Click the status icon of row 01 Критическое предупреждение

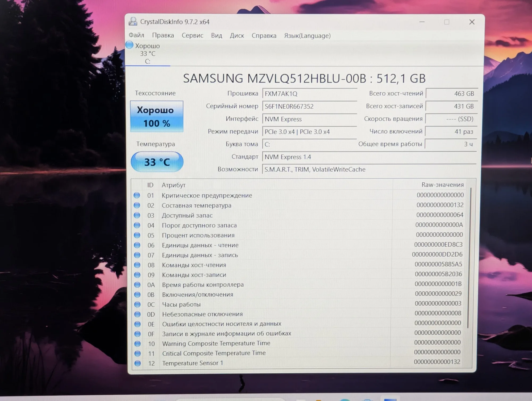pos(137,195)
